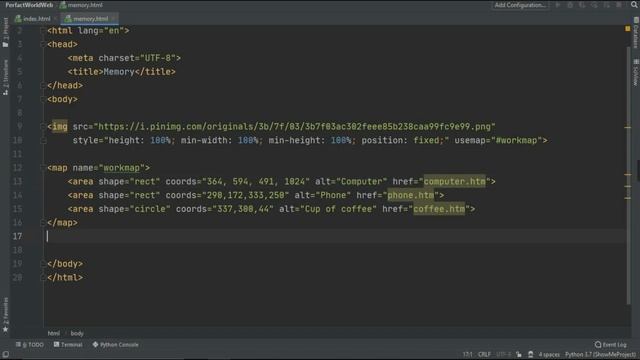Collapse the html tag fold
The height and width of the screenshot is (360, 640).
click(x=43, y=31)
